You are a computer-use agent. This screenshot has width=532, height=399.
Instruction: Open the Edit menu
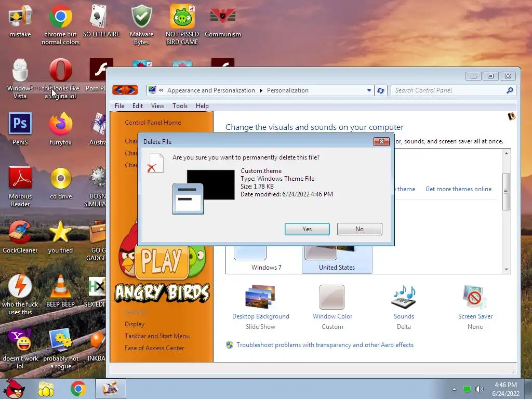click(137, 106)
